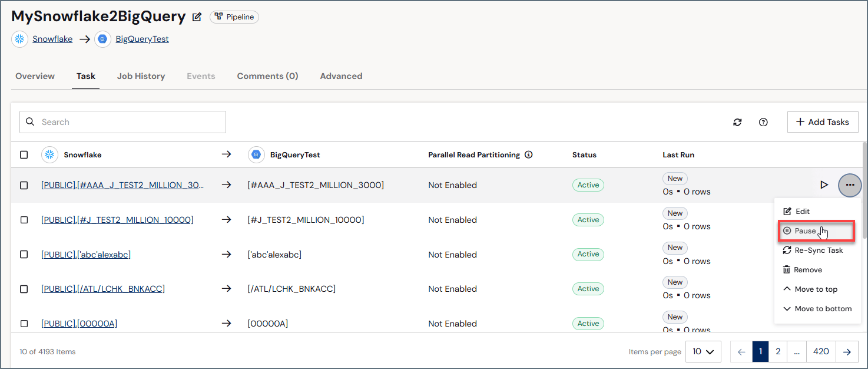Click the Add Tasks button

823,122
